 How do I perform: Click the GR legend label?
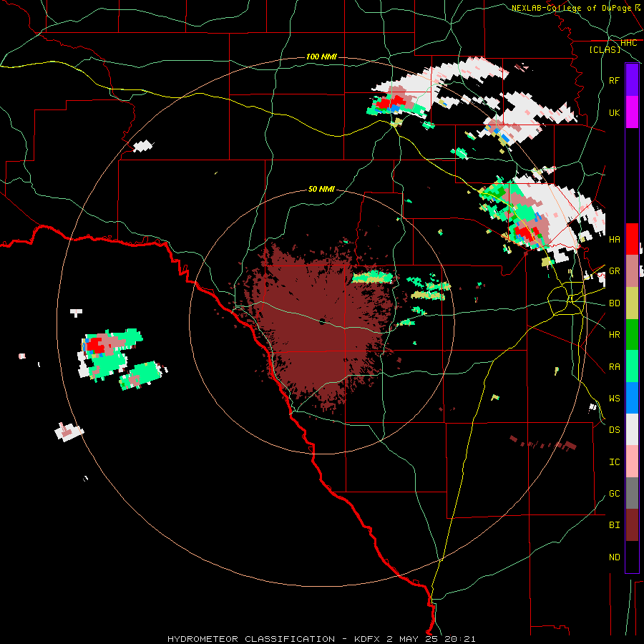coord(614,270)
